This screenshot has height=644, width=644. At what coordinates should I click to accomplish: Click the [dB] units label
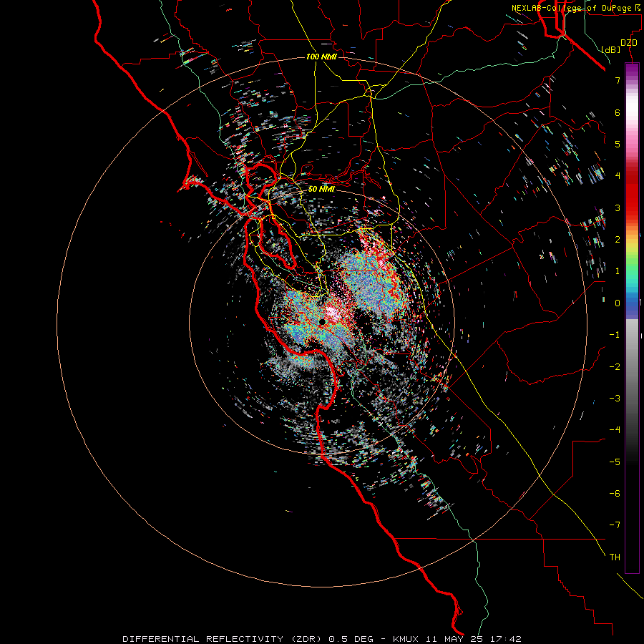611,49
